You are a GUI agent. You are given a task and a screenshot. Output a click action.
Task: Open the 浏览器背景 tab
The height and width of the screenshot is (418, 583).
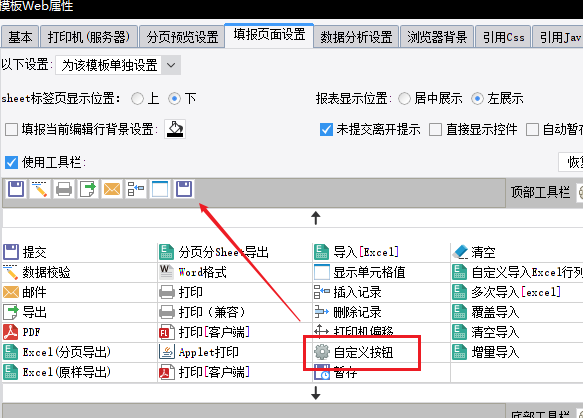tap(437, 37)
